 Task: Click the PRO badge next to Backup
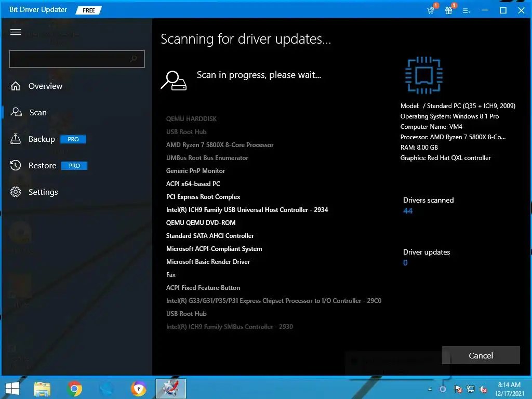pos(73,139)
